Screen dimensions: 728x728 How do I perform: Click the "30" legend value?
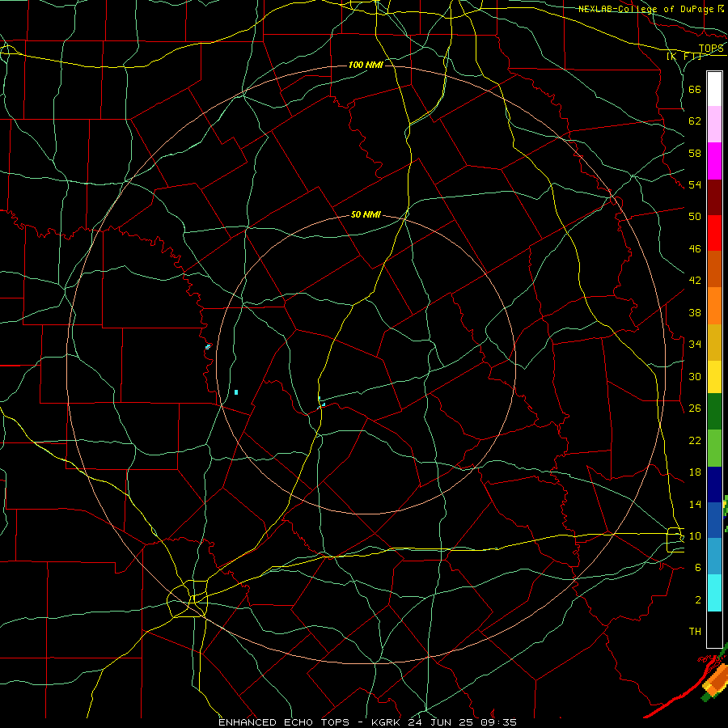(x=695, y=376)
